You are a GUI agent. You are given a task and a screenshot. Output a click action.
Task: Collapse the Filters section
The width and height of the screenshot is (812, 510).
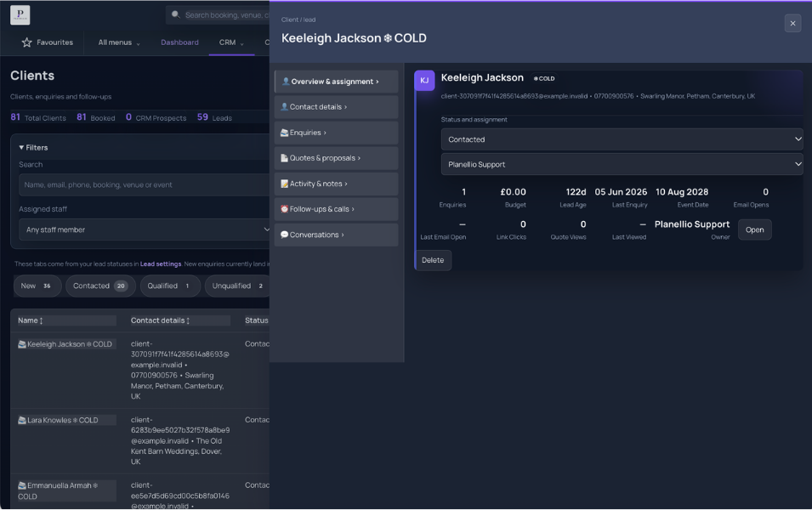tap(33, 148)
